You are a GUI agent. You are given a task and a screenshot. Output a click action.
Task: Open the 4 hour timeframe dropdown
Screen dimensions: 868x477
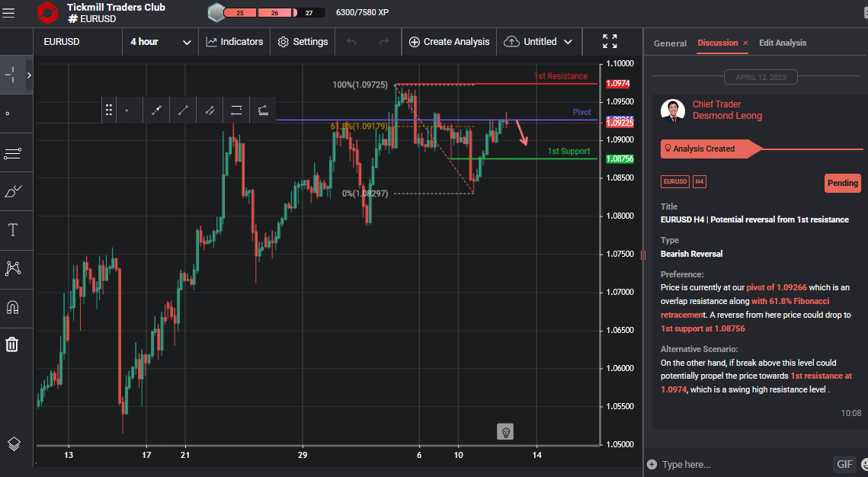(x=160, y=42)
